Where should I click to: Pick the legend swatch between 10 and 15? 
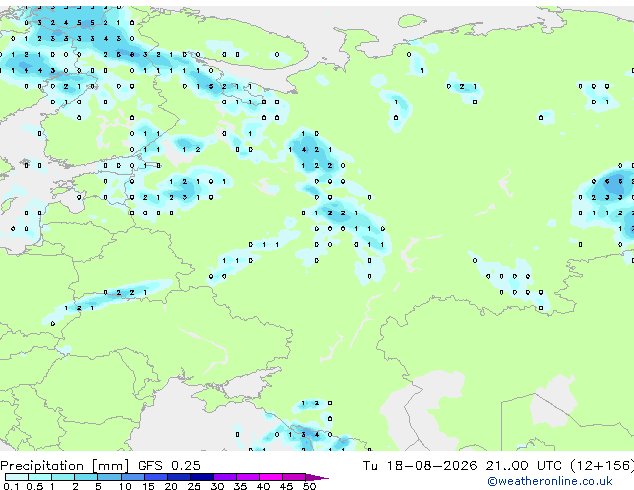132,477
